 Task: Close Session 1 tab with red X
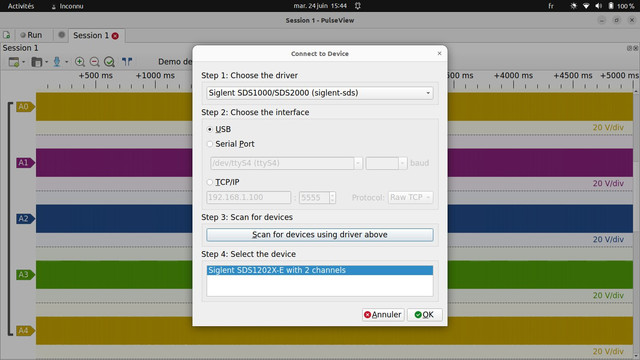click(x=116, y=36)
